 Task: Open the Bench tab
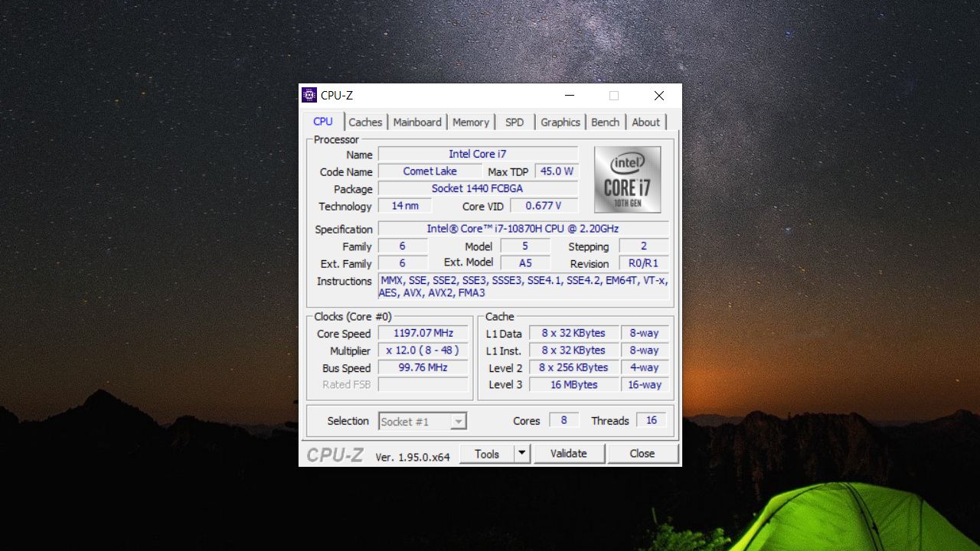[x=605, y=122]
